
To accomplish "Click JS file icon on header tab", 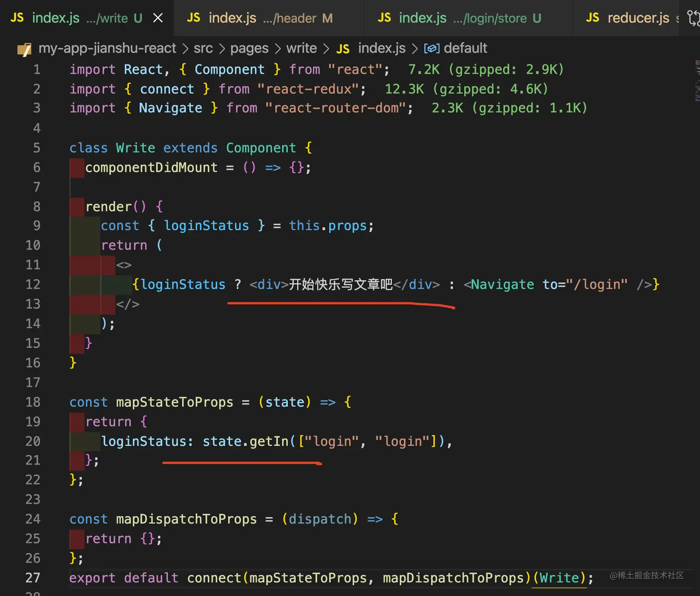I will coord(194,18).
